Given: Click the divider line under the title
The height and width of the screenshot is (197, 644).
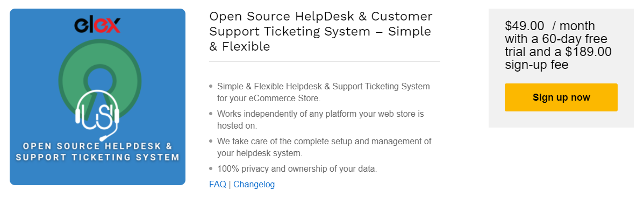Looking at the screenshot, I should [325, 62].
